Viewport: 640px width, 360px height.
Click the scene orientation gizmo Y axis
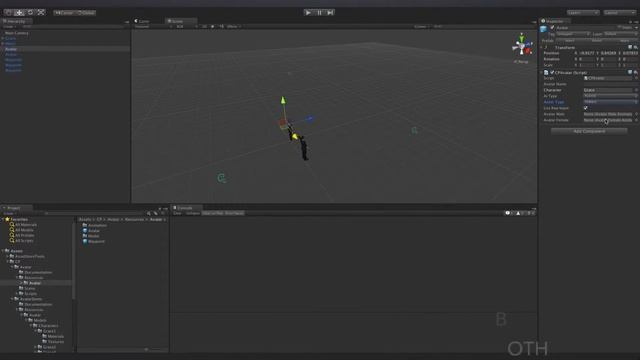coord(521,38)
